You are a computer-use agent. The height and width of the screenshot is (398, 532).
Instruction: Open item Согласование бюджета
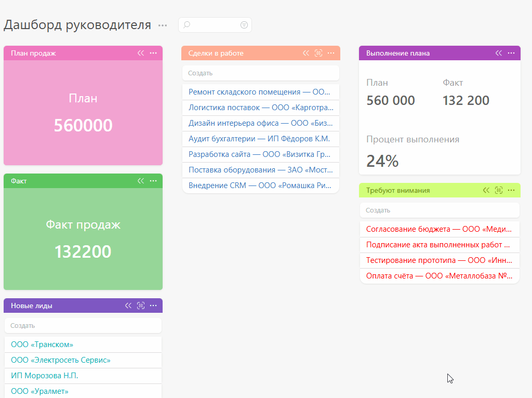(440, 229)
